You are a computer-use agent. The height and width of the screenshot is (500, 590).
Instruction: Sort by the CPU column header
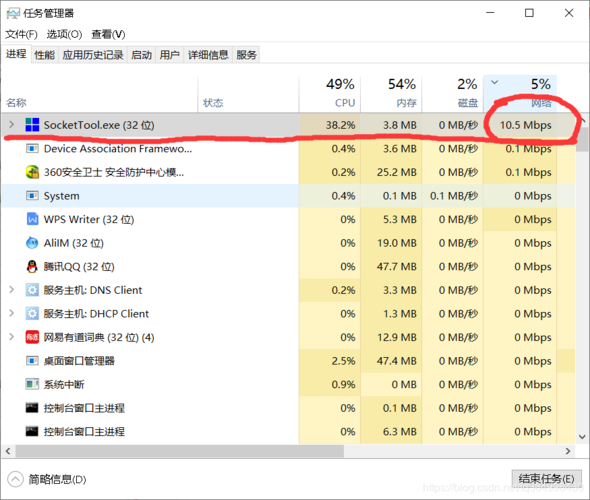click(330, 94)
